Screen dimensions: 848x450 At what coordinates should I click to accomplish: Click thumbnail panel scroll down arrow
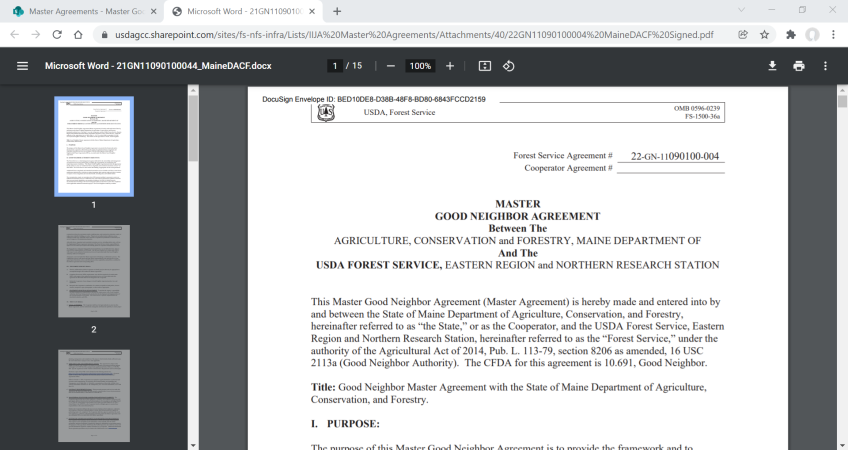coord(193,445)
